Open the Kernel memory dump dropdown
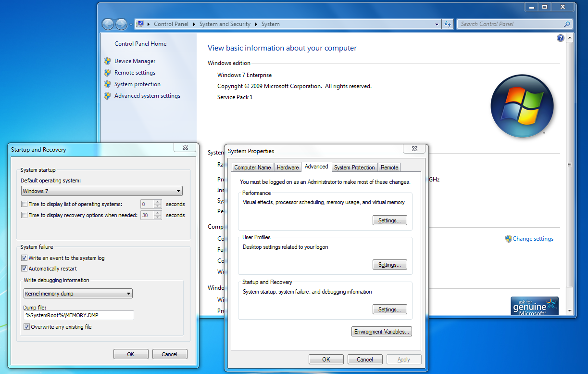 78,294
